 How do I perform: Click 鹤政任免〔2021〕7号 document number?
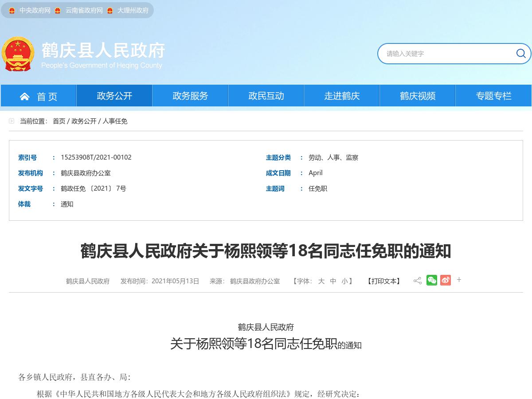click(94, 188)
